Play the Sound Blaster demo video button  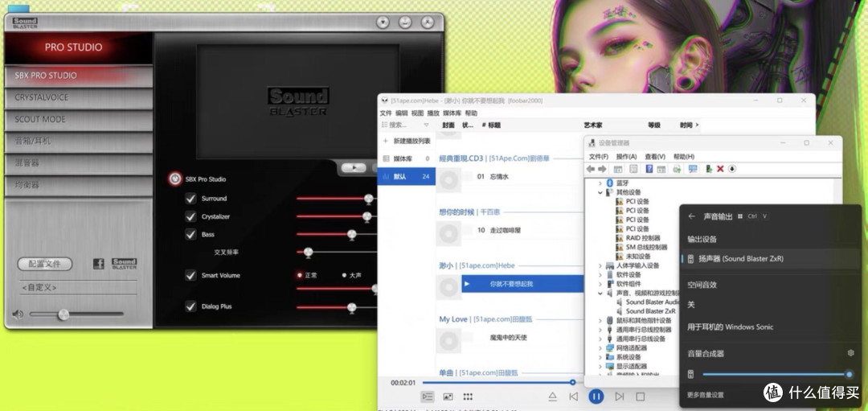354,168
